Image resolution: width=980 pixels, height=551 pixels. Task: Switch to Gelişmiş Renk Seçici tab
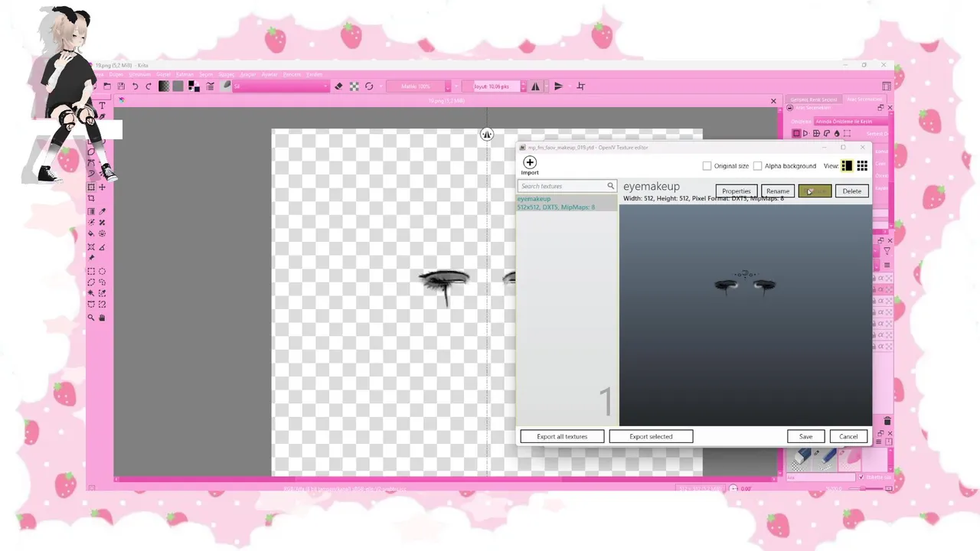[814, 99]
